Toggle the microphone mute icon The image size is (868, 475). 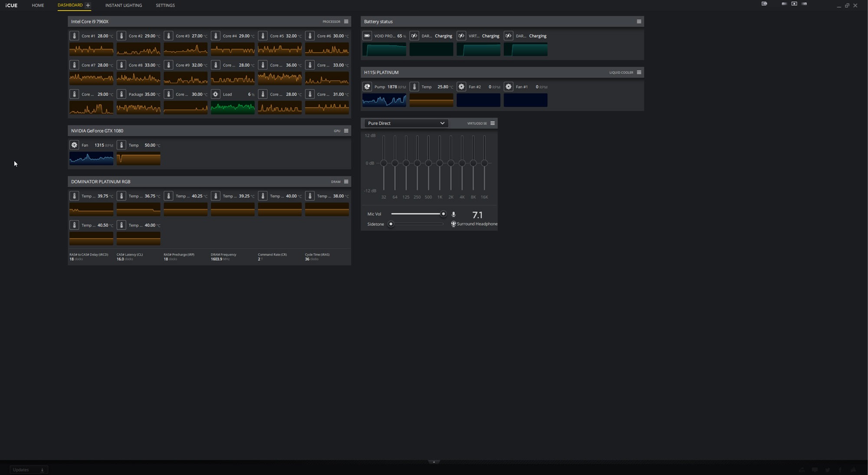point(454,214)
